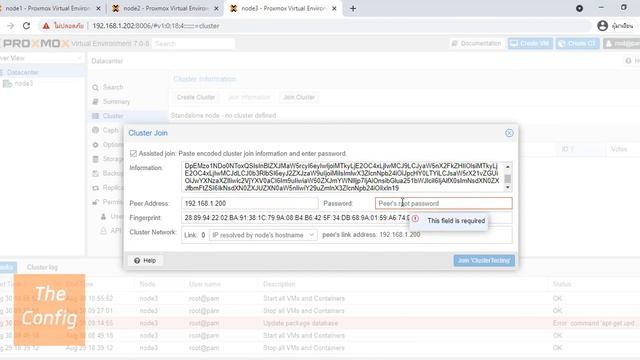640x360 pixels.
Task: Close the node2 browser tab
Action: pos(216,8)
